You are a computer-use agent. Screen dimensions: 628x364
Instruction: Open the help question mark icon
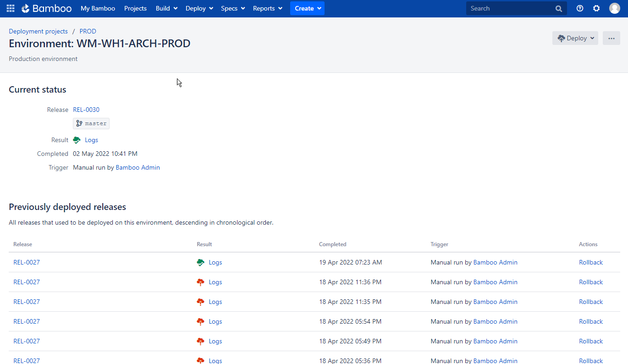[580, 8]
